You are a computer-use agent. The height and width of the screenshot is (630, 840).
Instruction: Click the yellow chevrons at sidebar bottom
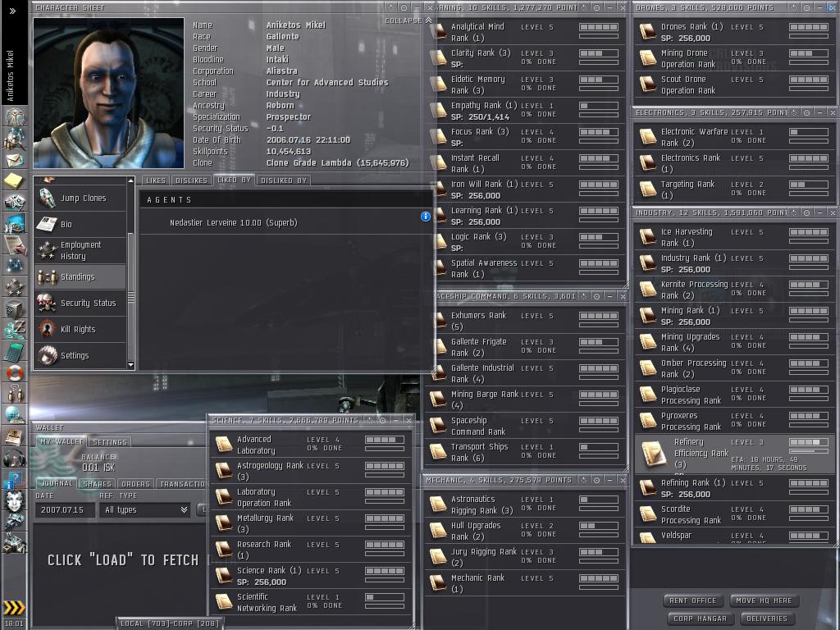(x=15, y=608)
